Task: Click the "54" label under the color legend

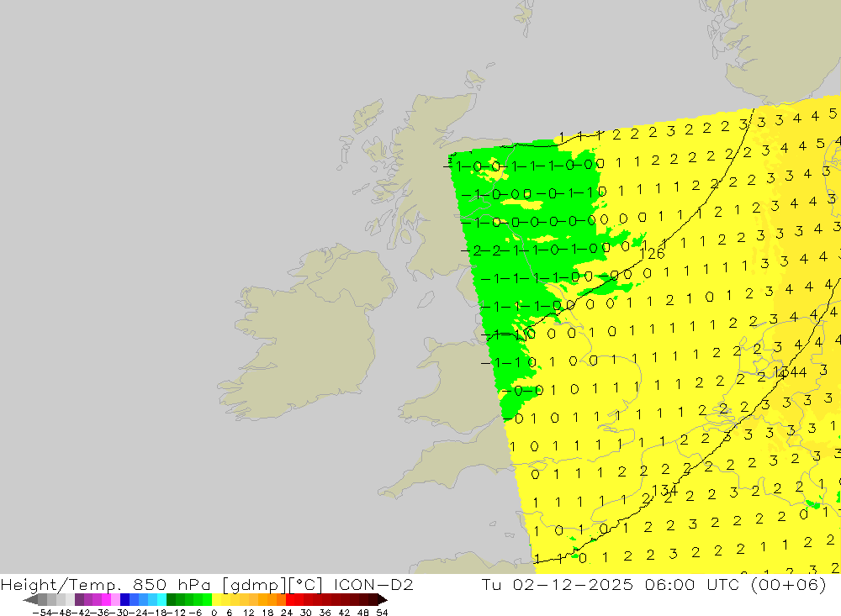Action: pyautogui.click(x=383, y=613)
